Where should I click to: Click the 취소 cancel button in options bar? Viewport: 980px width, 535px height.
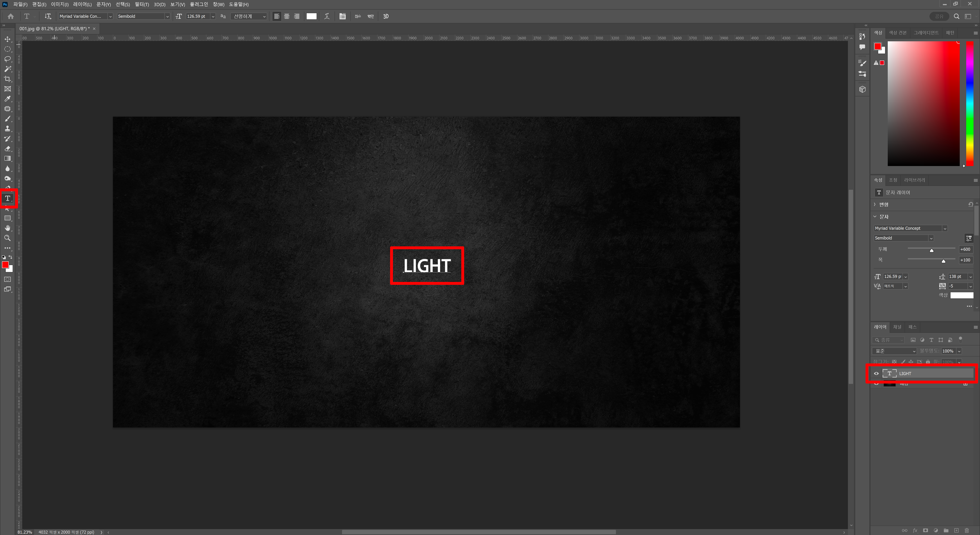358,16
